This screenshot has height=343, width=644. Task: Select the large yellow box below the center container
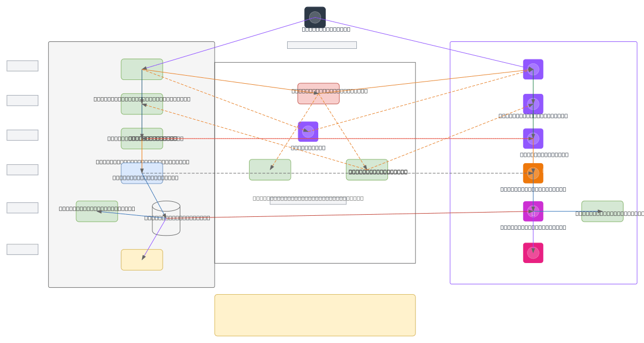tap(315, 315)
